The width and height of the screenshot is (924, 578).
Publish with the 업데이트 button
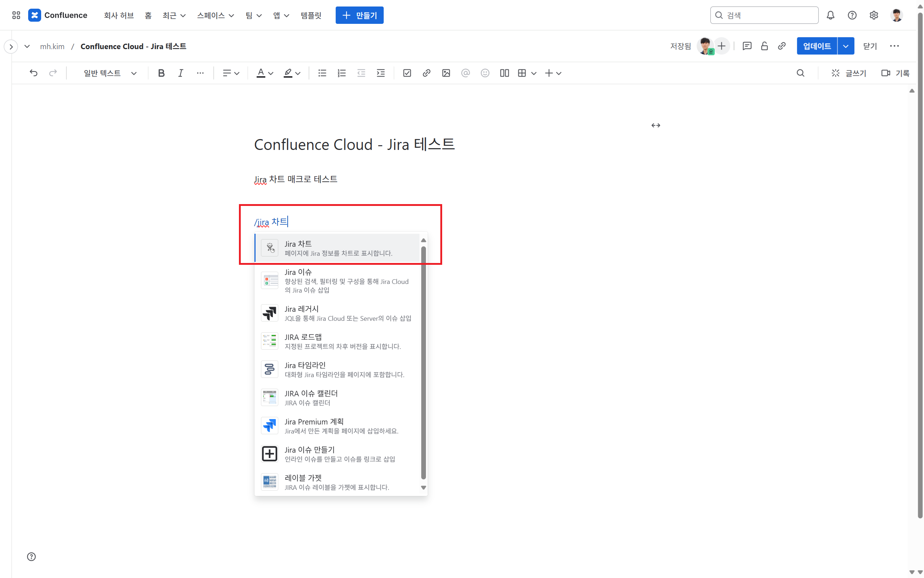[x=817, y=46]
